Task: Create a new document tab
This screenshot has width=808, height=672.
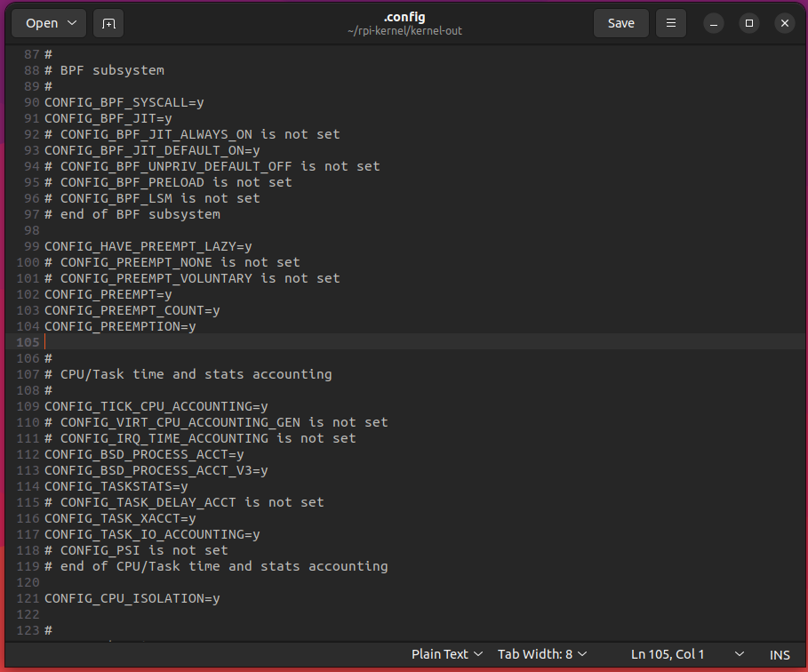Action: [108, 23]
